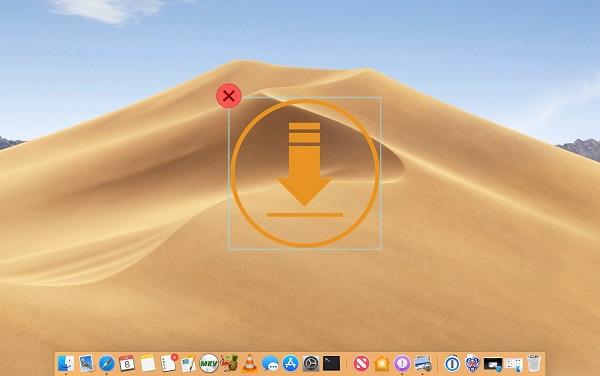The height and width of the screenshot is (376, 600).
Task: Open Finder from the Dock
Action: pyautogui.click(x=66, y=363)
